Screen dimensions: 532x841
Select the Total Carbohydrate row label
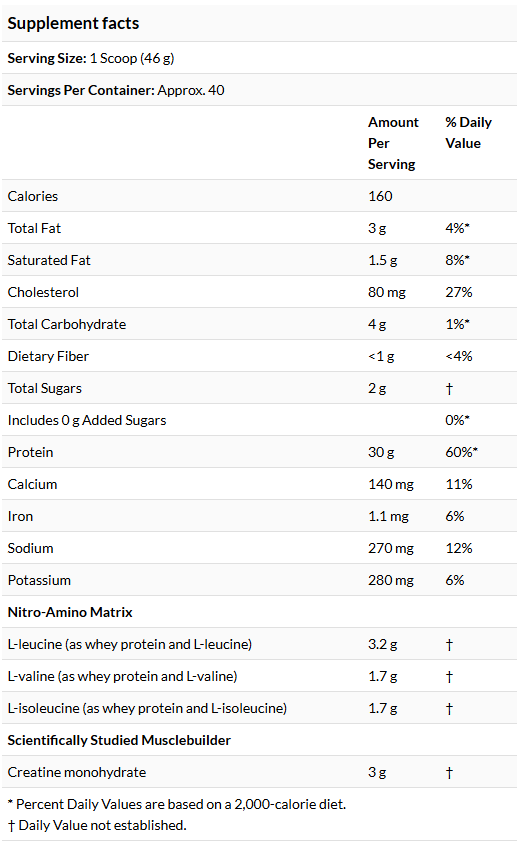66,324
